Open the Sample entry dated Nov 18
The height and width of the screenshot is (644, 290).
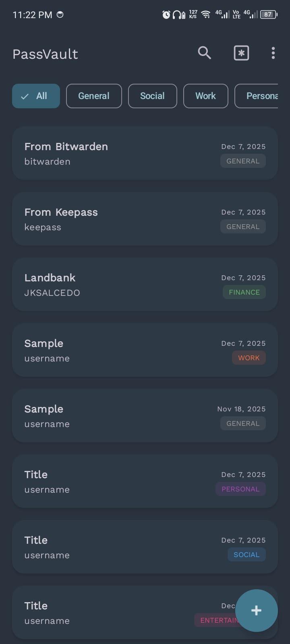(x=121, y=416)
